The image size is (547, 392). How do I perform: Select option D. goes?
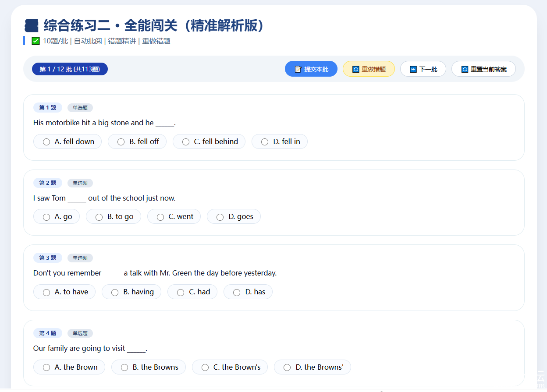tap(234, 216)
